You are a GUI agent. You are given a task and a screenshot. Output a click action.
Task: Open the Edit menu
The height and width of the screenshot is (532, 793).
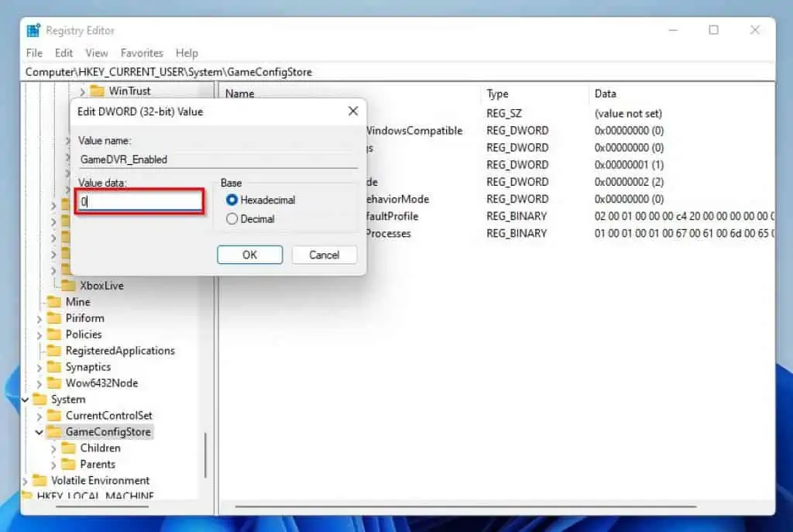coord(64,53)
